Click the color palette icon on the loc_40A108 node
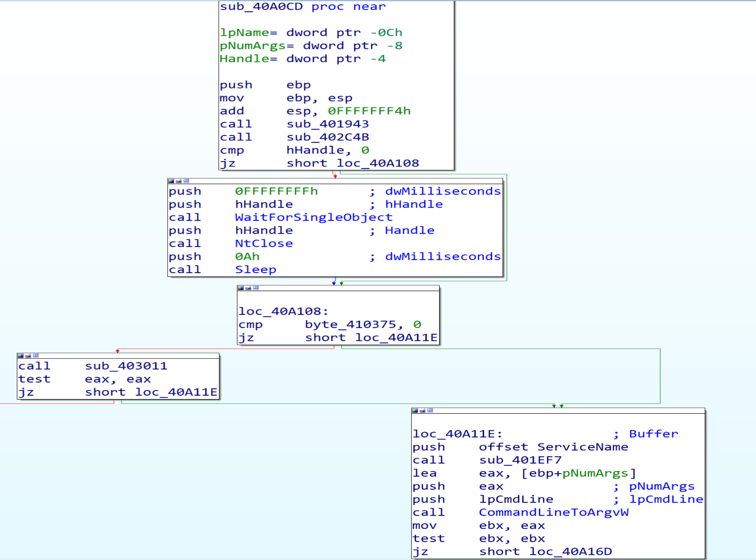756x560 pixels. coord(241,288)
